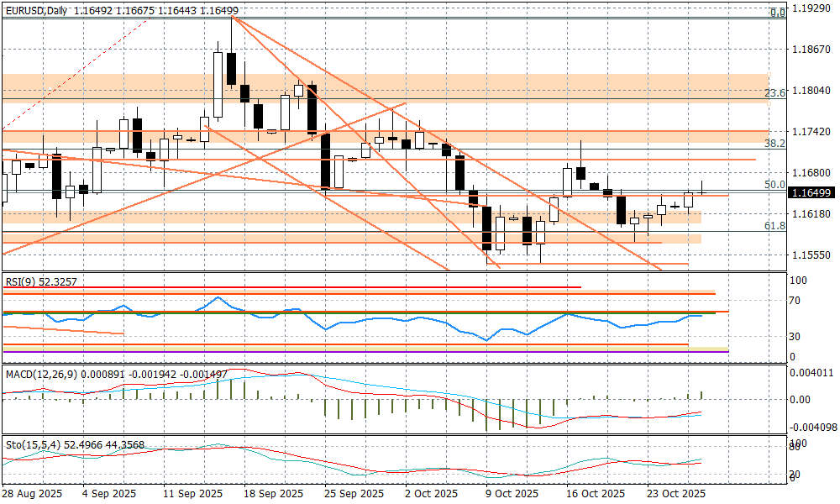This screenshot has height=504, width=840.
Task: Select the MACD(12,26,9) indicator label
Action: (x=40, y=372)
